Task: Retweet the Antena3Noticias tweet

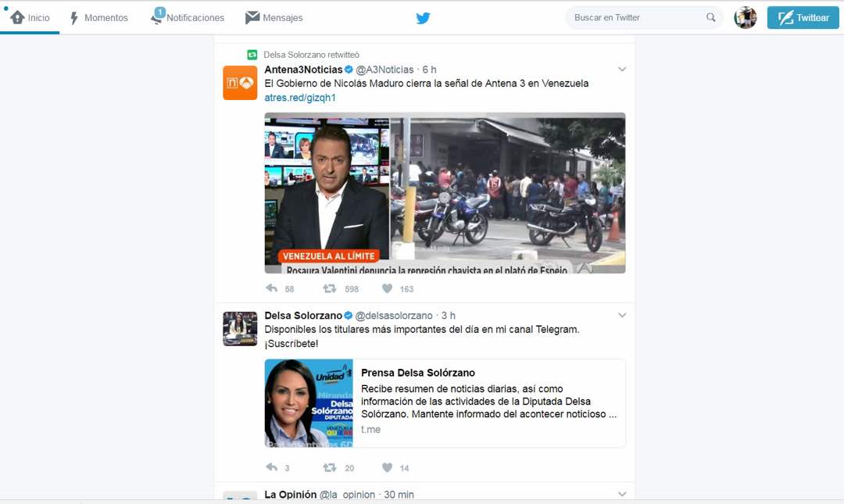Action: (330, 288)
